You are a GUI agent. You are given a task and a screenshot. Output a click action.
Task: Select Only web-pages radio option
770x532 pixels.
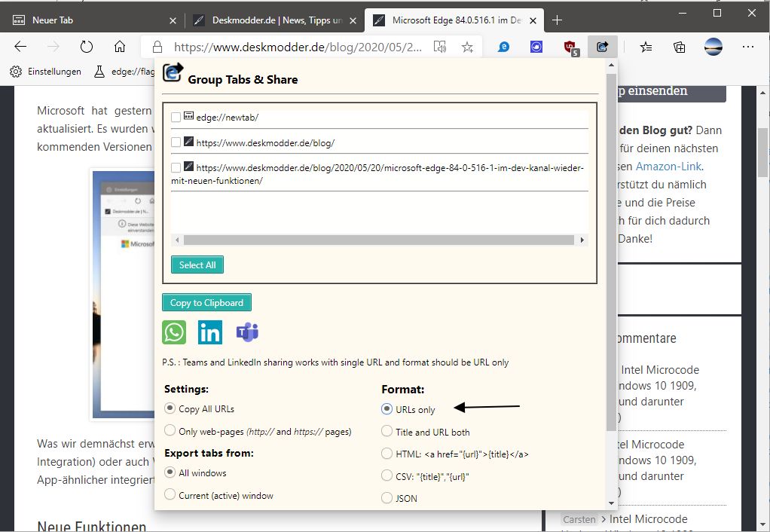click(170, 430)
